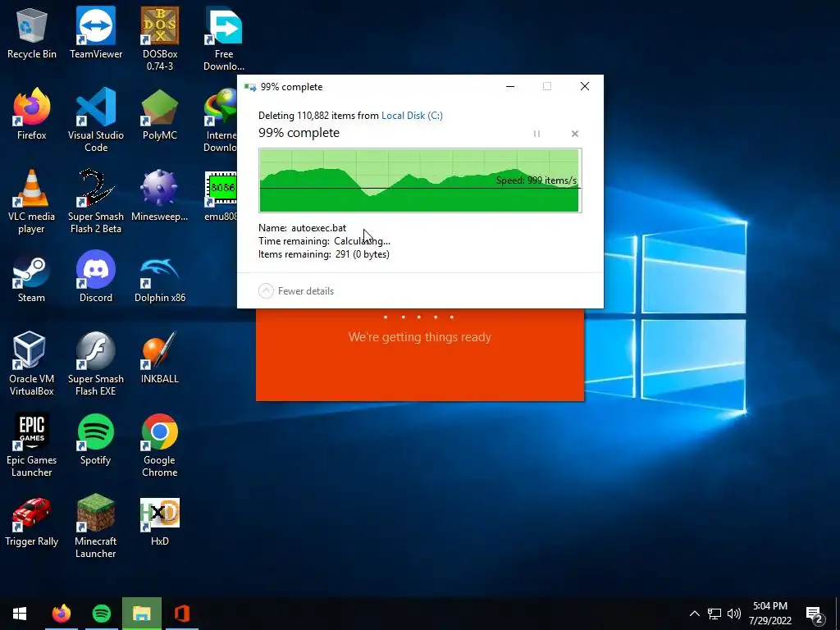Image resolution: width=840 pixels, height=630 pixels.
Task: Minimize the 99% complete dialog
Action: click(x=510, y=86)
